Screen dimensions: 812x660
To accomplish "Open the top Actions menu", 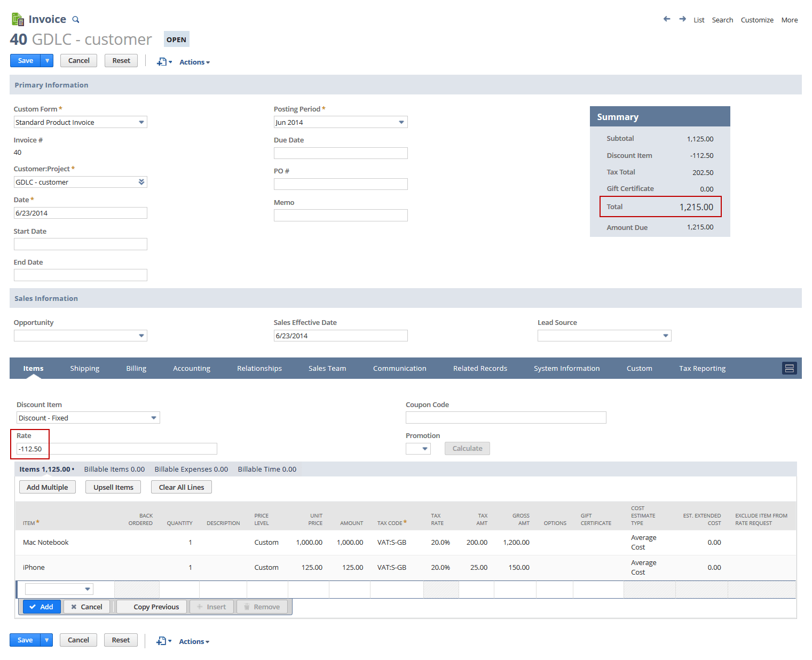I will pos(194,62).
